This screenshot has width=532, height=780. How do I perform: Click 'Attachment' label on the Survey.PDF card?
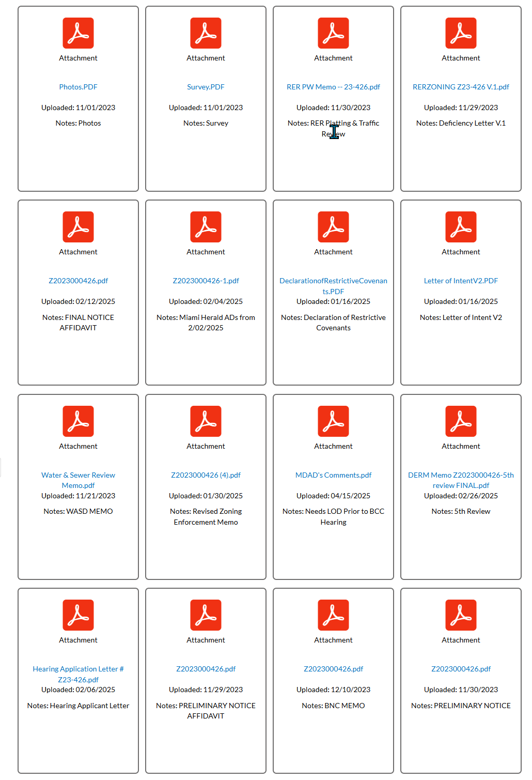(206, 58)
